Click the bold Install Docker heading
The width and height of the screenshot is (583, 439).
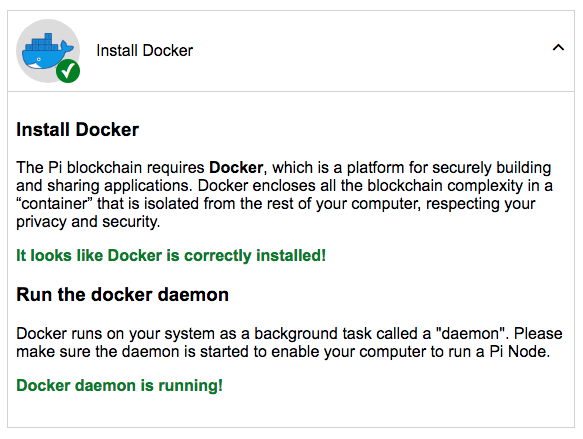click(77, 130)
